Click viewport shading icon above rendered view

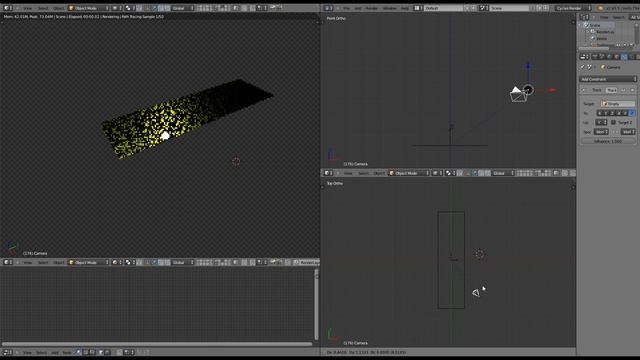116,8
